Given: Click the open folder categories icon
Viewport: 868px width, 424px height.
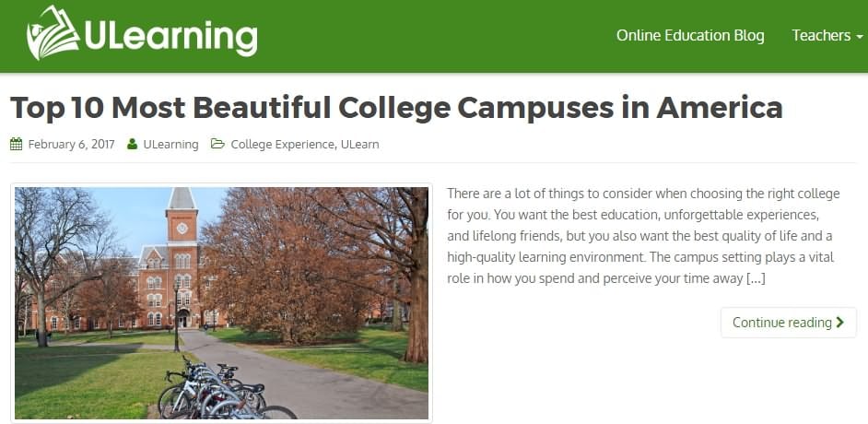Looking at the screenshot, I should point(217,144).
